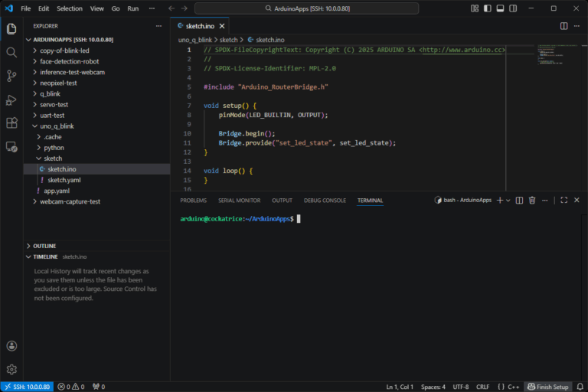
Task: Open the Edit menu
Action: pos(44,8)
